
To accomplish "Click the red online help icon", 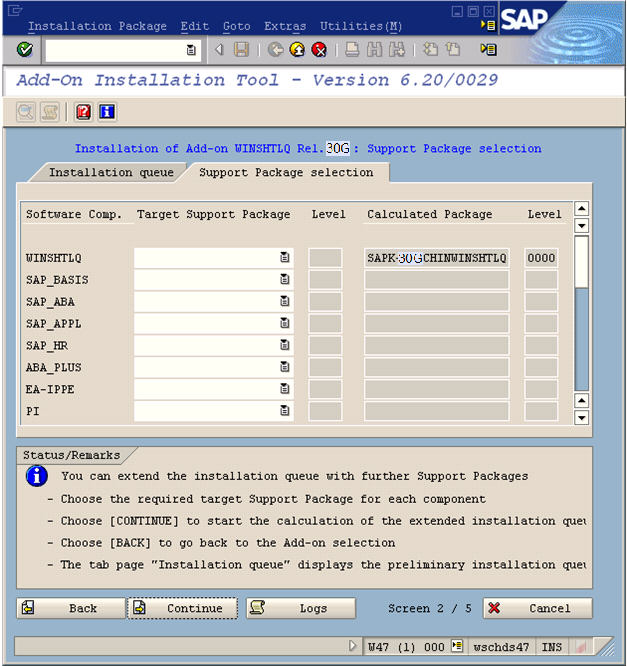I will [x=83, y=112].
